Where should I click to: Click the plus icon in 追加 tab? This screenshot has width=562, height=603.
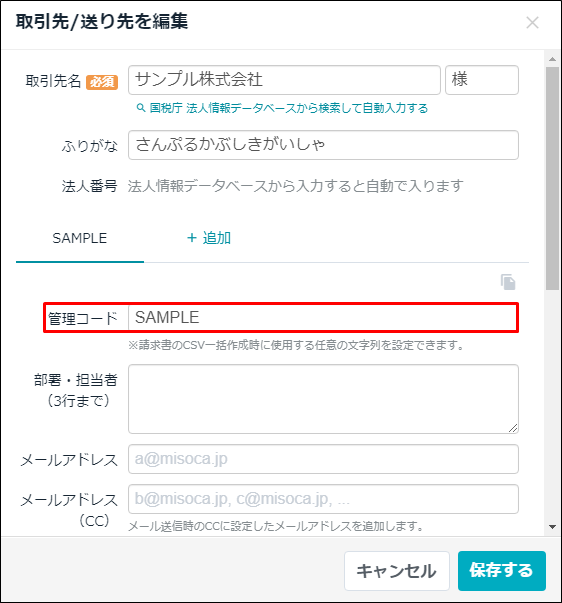click(192, 238)
